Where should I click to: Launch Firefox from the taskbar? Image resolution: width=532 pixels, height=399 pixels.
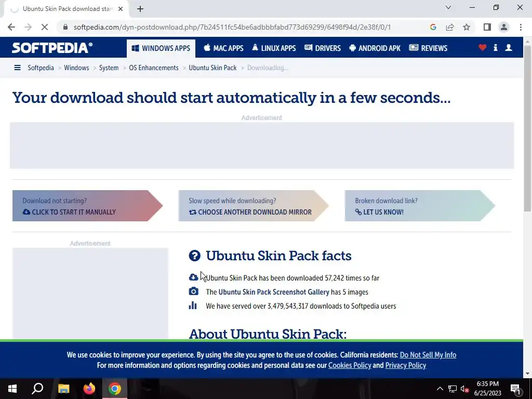coord(89,389)
